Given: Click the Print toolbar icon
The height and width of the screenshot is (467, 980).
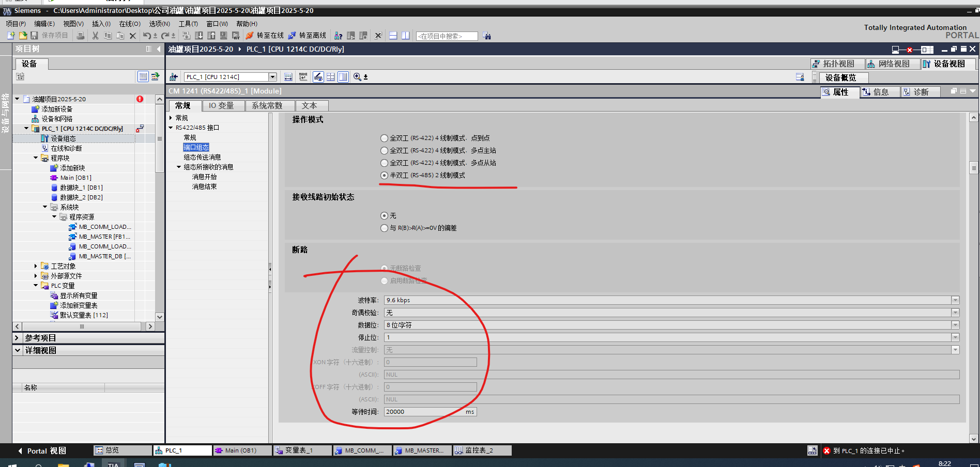Looking at the screenshot, I should tap(81, 35).
